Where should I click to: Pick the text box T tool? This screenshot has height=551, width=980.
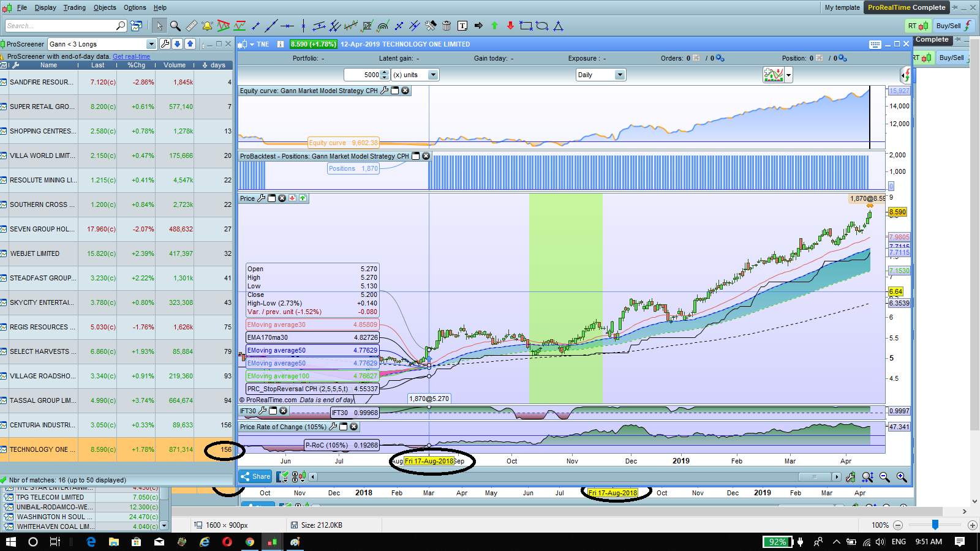462,26
